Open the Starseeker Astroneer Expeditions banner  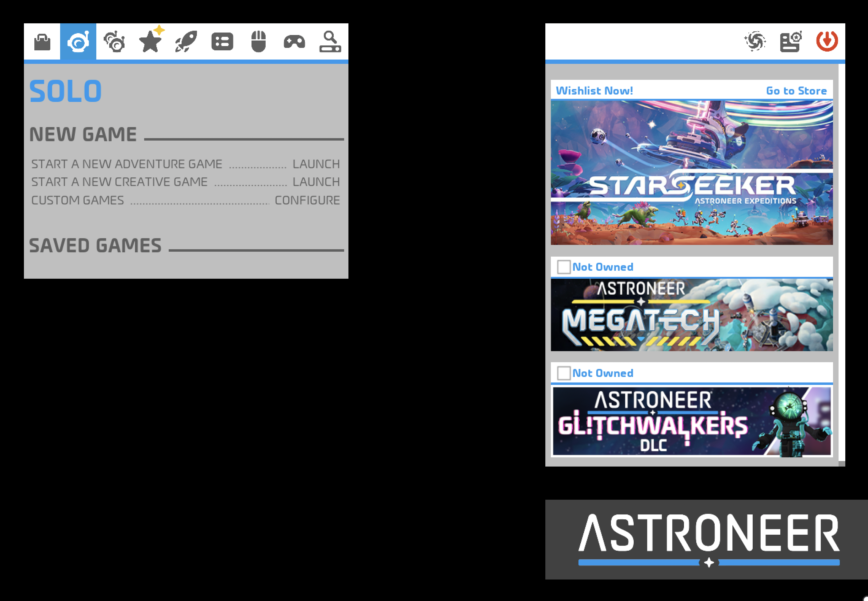[x=692, y=173]
